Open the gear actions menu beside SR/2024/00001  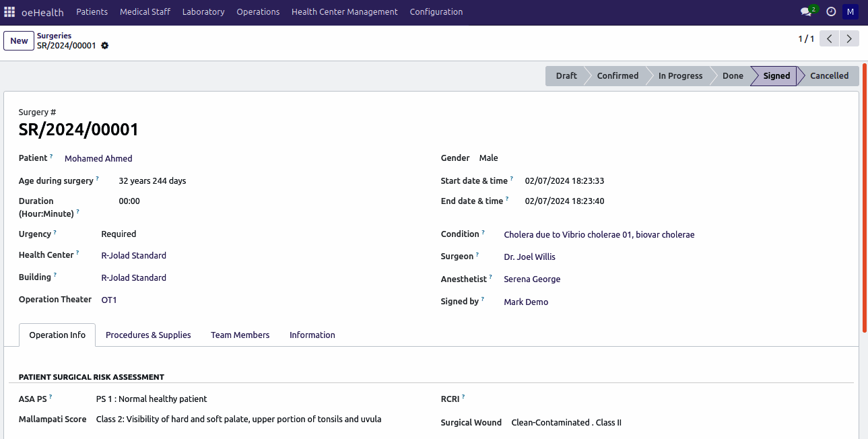point(105,46)
